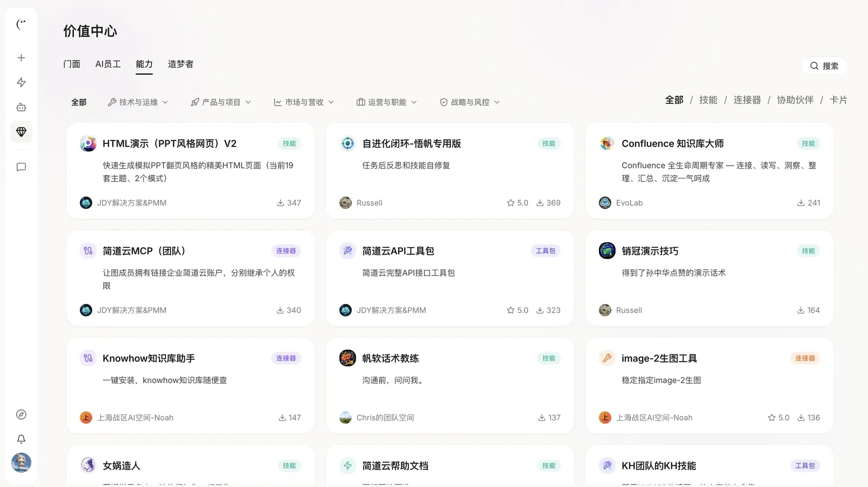Click the 简道云API工具包 card tool icon
The image size is (868, 487).
point(347,251)
